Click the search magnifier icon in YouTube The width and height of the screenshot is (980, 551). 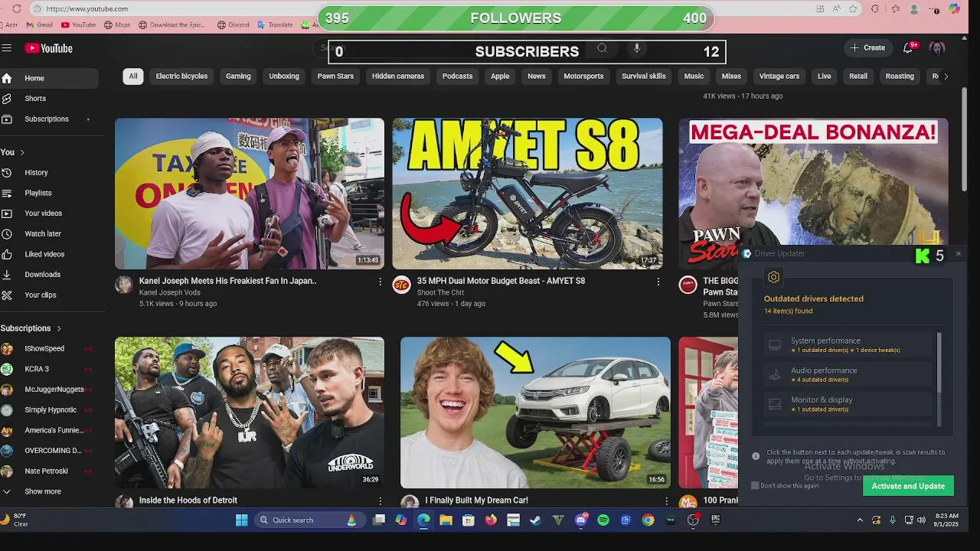click(602, 48)
